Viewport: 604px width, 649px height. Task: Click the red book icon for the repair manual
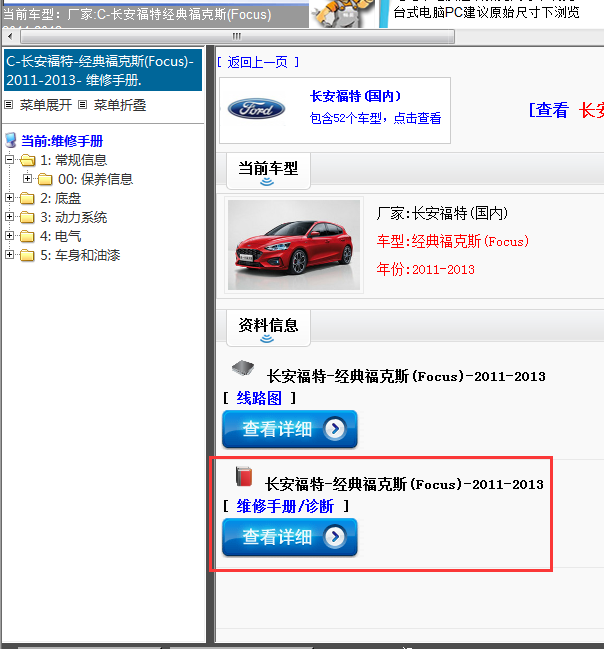click(x=244, y=476)
